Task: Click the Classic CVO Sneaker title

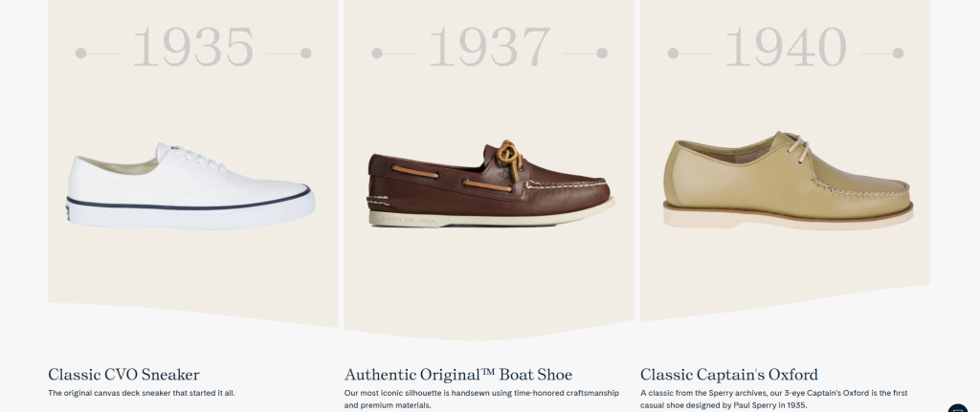Action: pos(123,374)
